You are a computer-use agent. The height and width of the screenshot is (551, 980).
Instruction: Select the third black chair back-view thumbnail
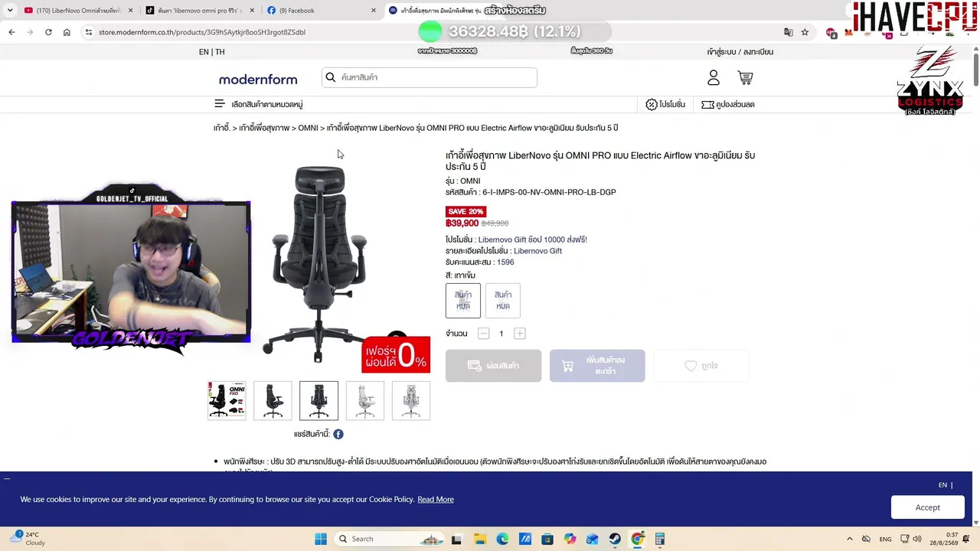coord(318,401)
